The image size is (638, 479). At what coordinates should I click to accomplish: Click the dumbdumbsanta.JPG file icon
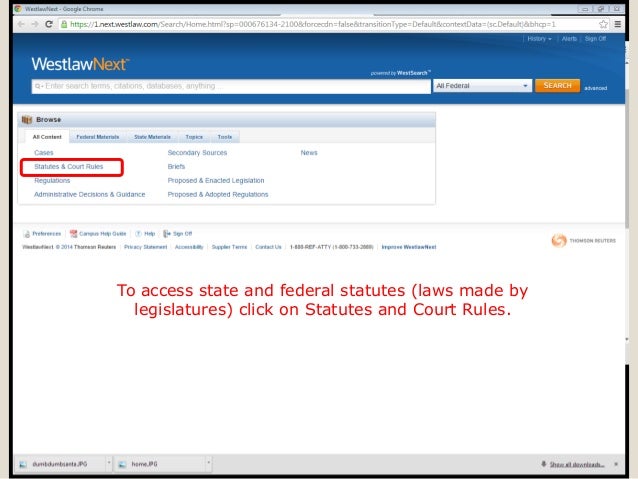click(x=23, y=464)
